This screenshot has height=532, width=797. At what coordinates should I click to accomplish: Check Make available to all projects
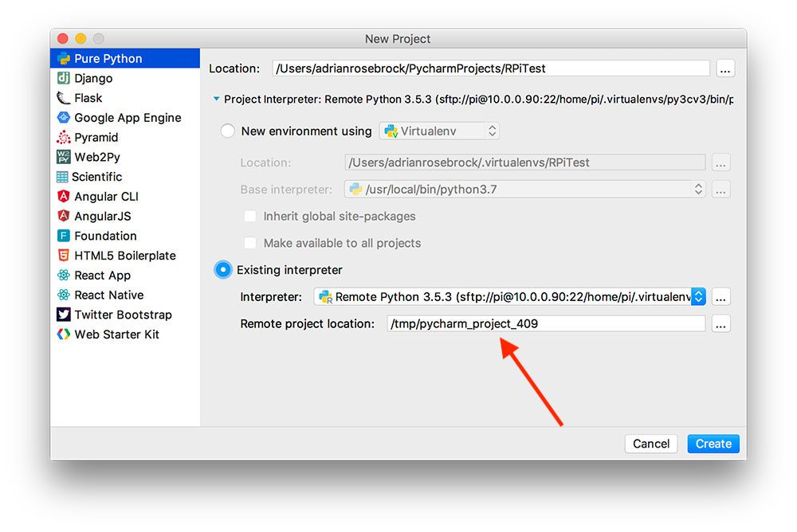point(250,243)
